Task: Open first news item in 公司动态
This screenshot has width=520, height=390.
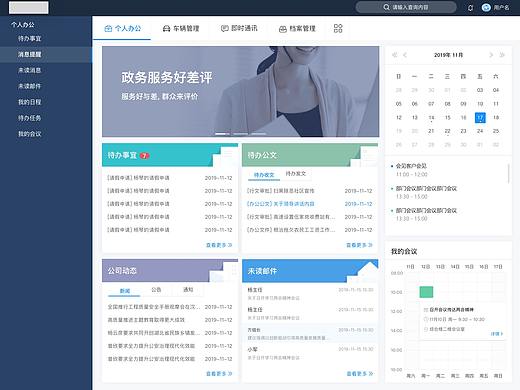Action: (x=170, y=307)
